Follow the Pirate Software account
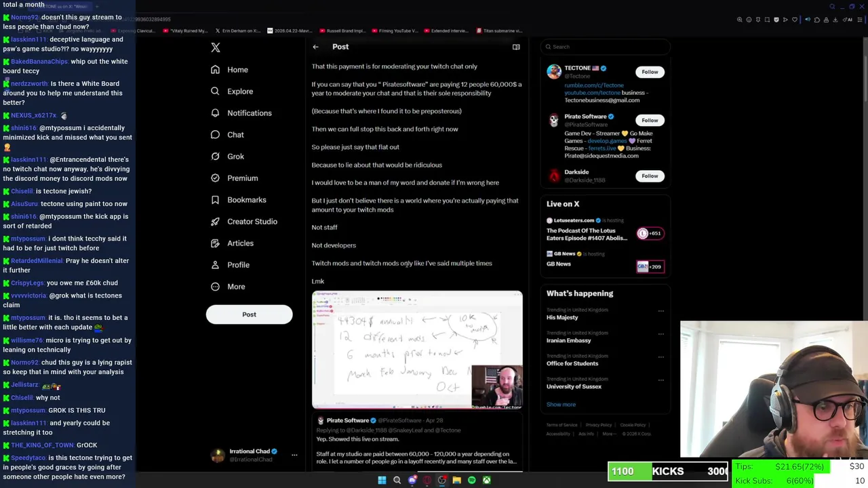 (x=650, y=120)
